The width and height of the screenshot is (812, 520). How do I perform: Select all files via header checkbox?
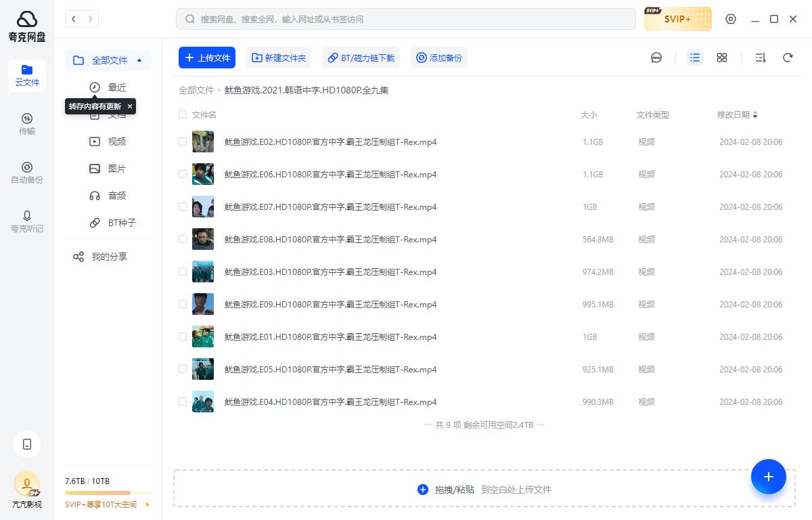[x=183, y=114]
